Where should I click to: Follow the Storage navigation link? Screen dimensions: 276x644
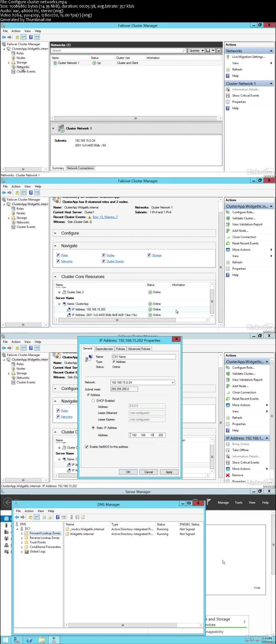[x=157, y=255]
